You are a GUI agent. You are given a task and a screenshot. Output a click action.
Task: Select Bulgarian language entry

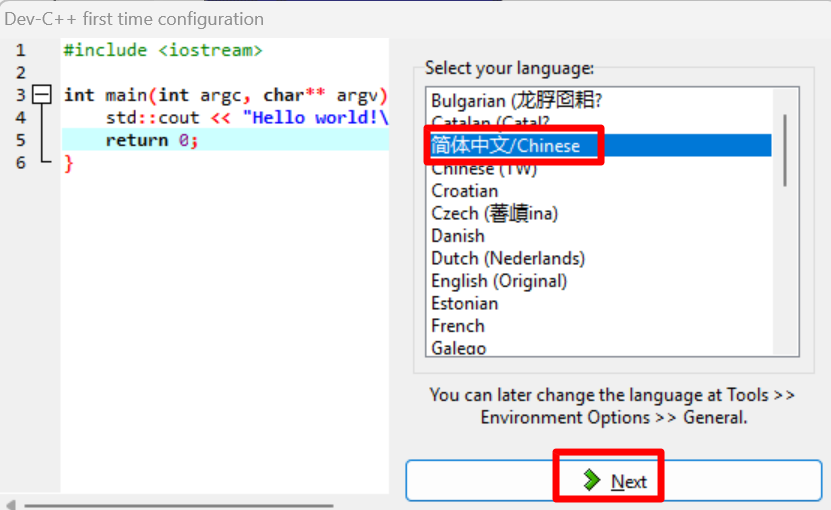pos(598,100)
